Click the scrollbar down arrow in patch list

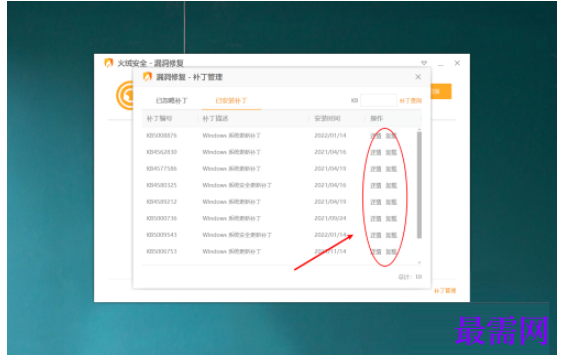click(419, 263)
